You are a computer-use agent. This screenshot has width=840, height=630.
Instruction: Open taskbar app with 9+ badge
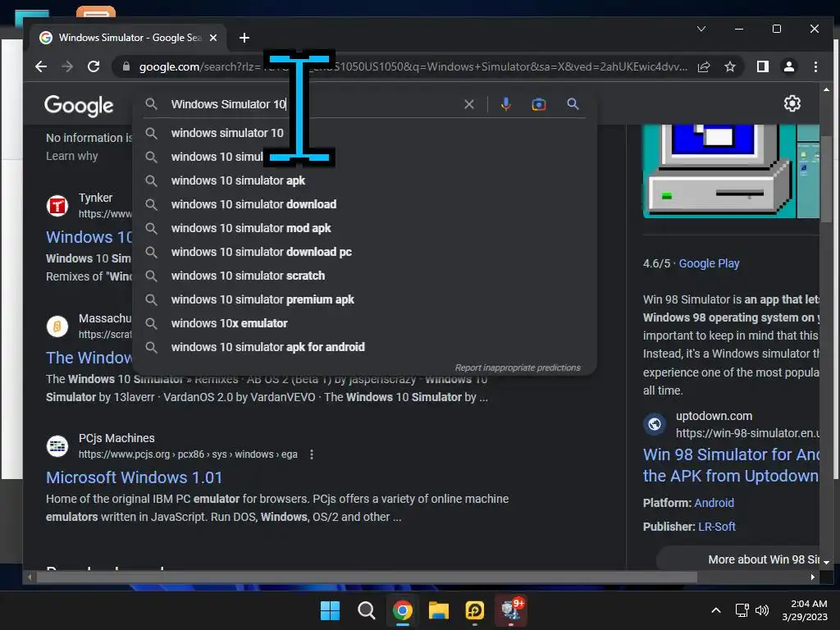(x=511, y=610)
